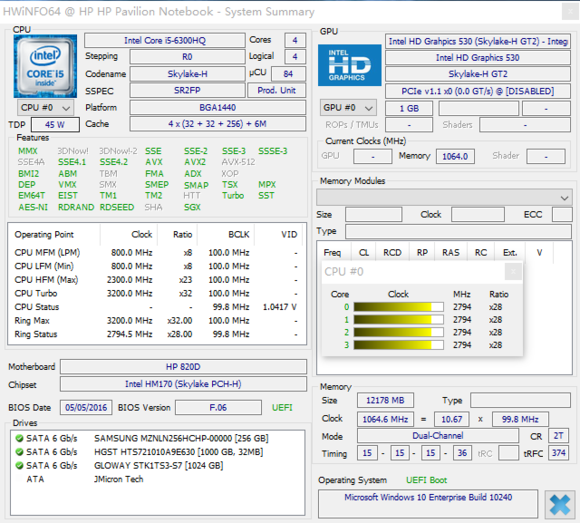The height and width of the screenshot is (523, 580).
Task: Open the CPU #0 selector dropdown
Action: point(45,108)
